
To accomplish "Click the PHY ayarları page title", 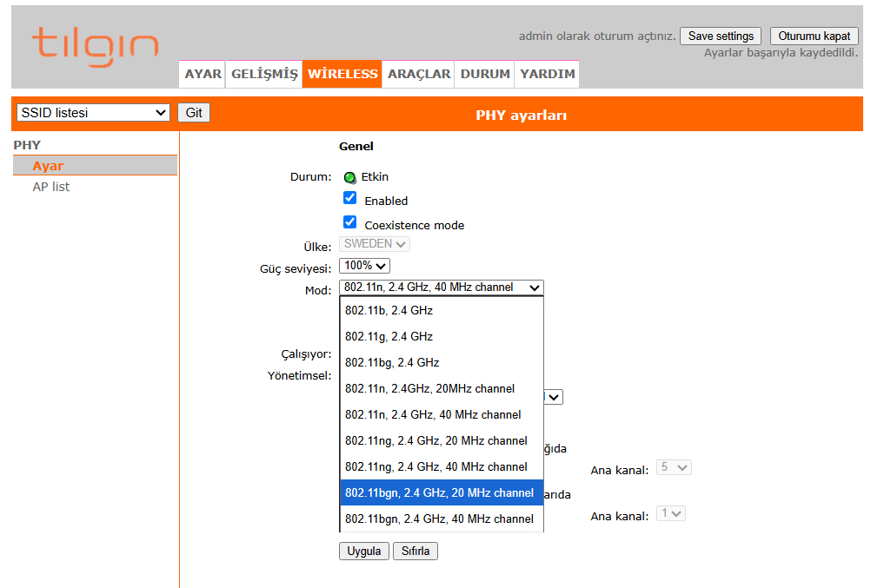I will tap(521, 116).
